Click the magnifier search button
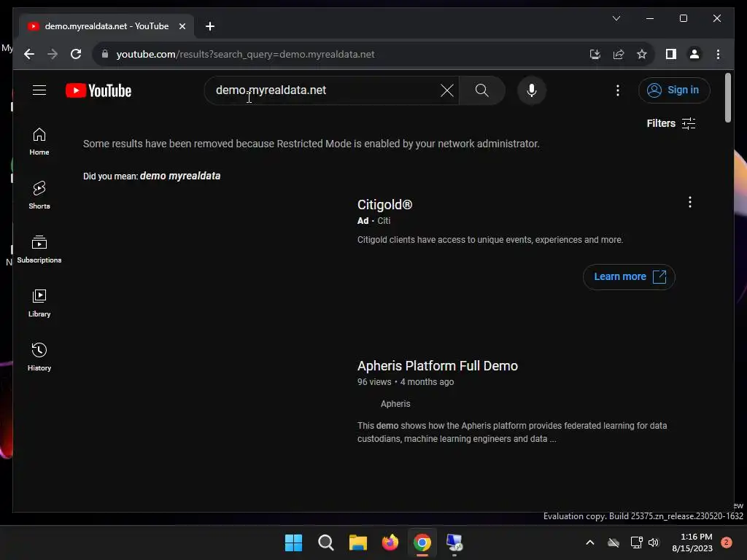 (481, 90)
